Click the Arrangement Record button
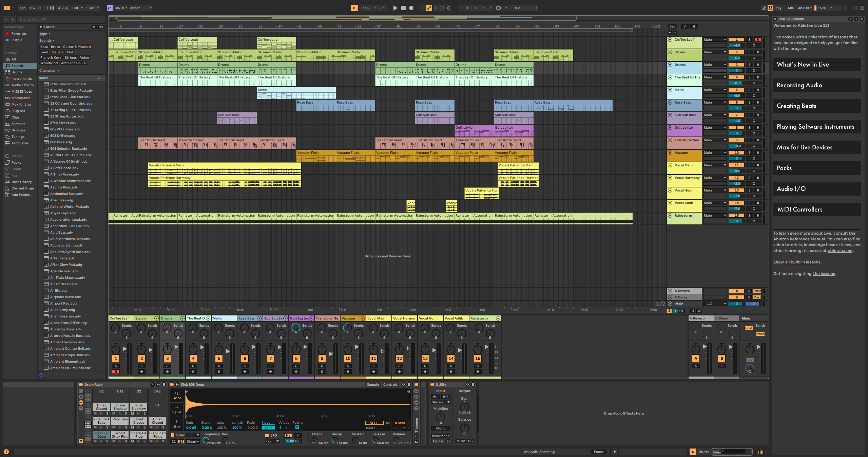This screenshot has height=457, width=868. tap(411, 8)
